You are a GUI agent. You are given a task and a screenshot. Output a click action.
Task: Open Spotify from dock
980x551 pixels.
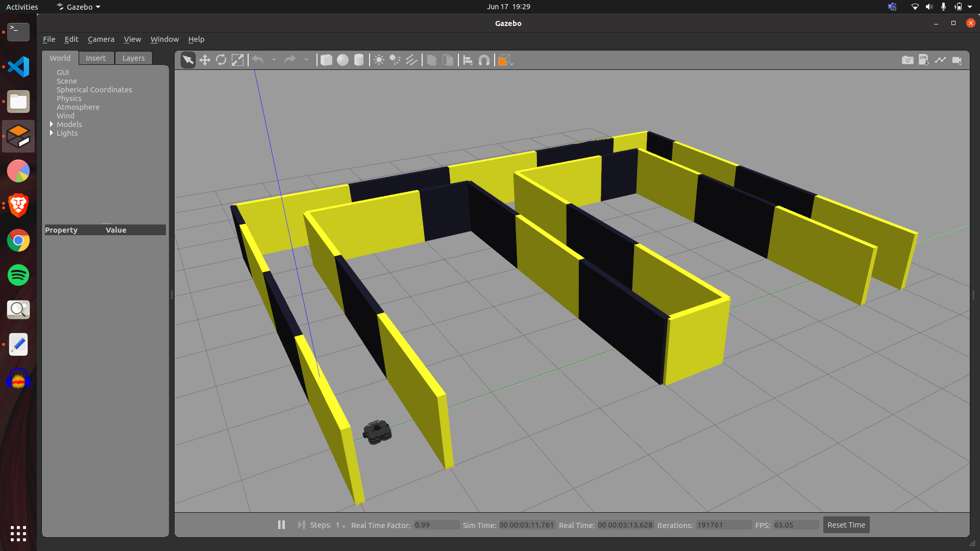tap(18, 275)
